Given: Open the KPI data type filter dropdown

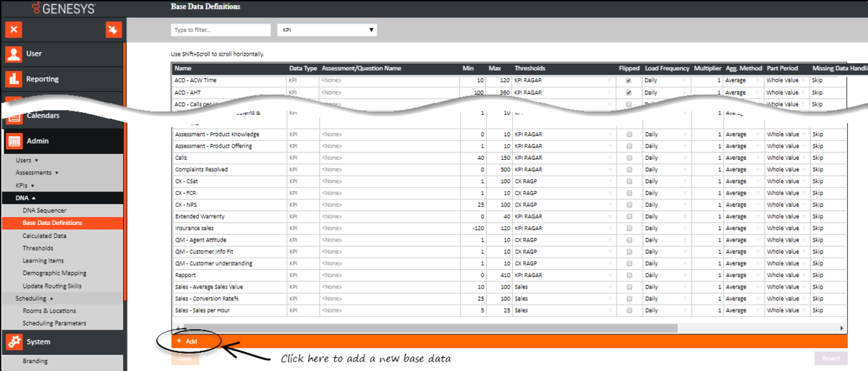Looking at the screenshot, I should (327, 30).
